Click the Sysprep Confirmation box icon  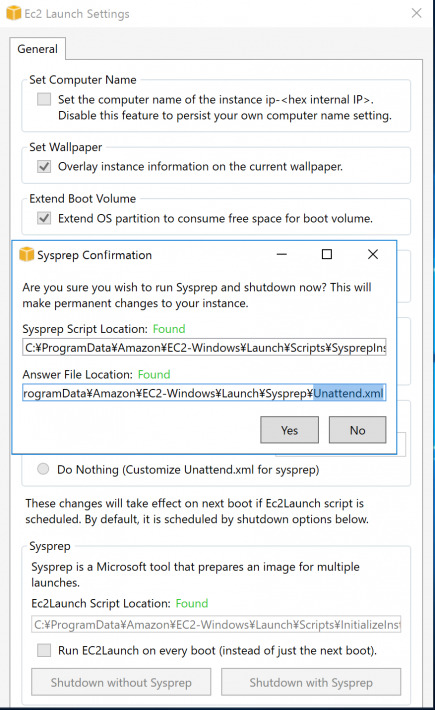click(x=27, y=254)
